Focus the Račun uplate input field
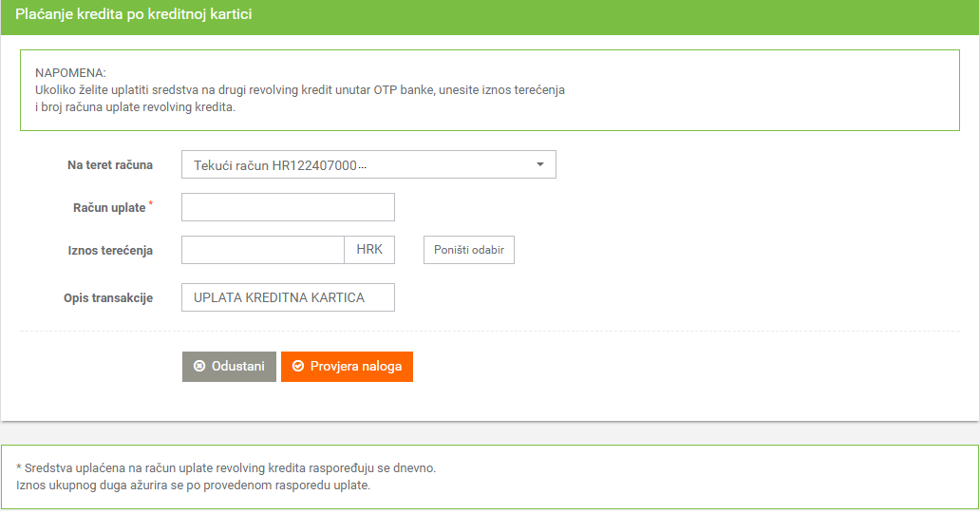Viewport: 980px width, 514px height. tap(288, 207)
